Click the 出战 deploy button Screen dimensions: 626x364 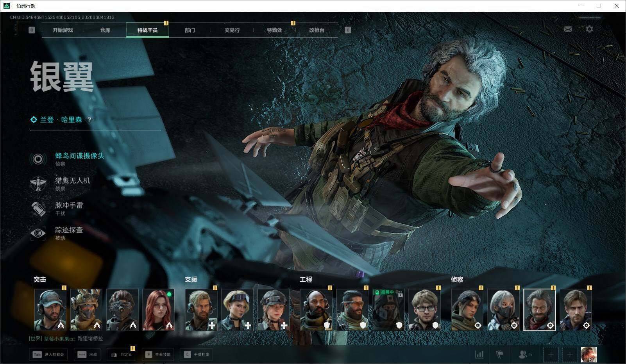coord(87,355)
